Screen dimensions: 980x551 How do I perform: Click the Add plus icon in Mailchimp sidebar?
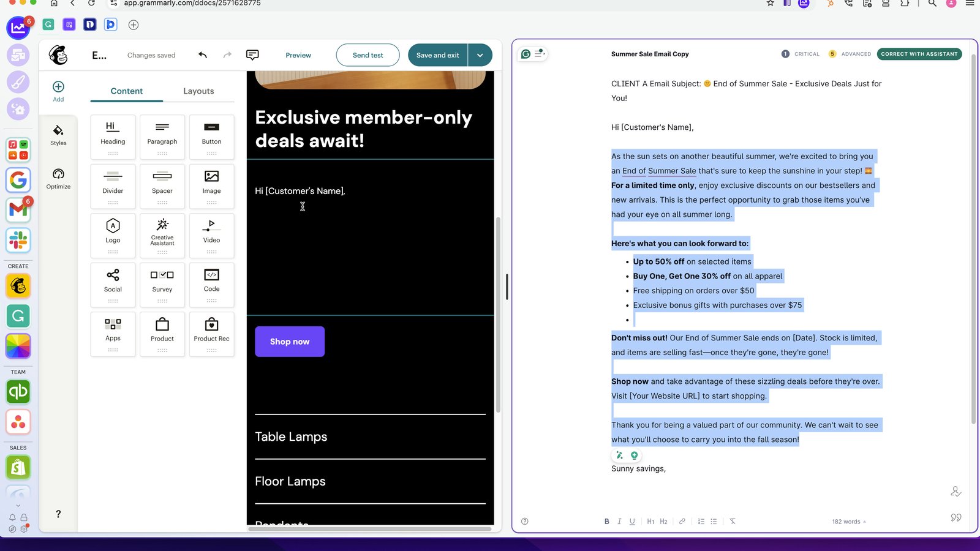click(x=58, y=87)
